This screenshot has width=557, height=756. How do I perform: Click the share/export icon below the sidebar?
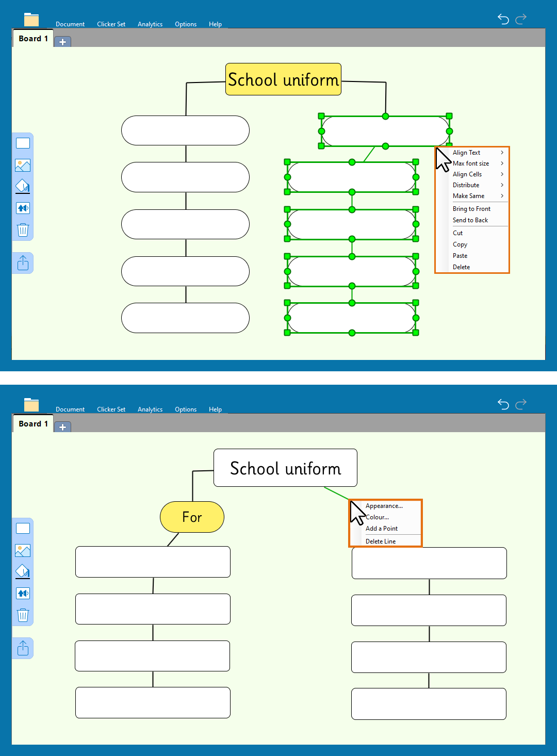coord(23,262)
